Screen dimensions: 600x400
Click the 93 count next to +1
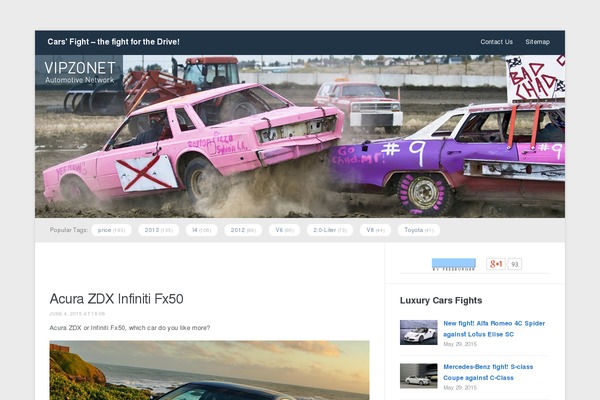[x=515, y=264]
